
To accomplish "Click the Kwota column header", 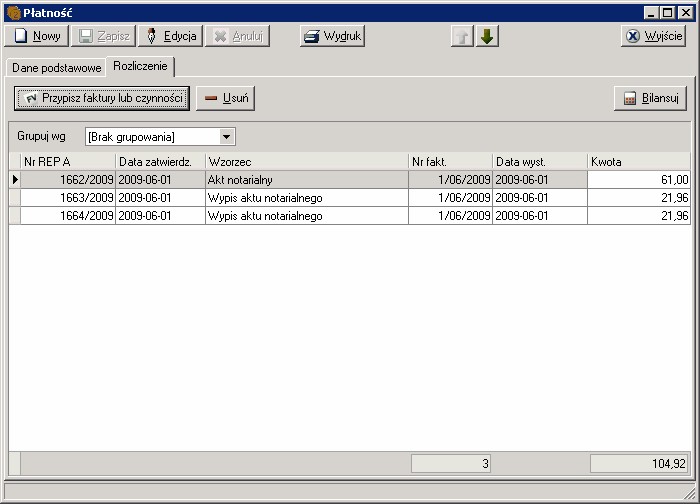I will pyautogui.click(x=637, y=161).
